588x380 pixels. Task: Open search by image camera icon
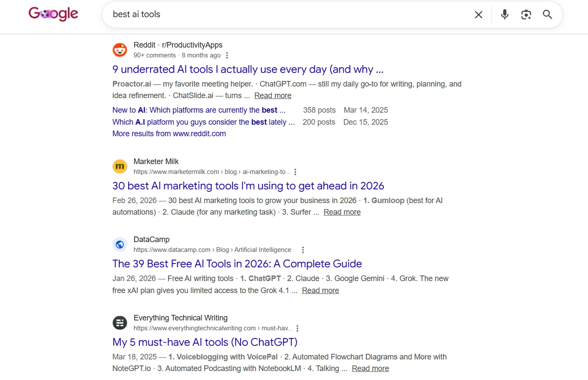tap(526, 15)
